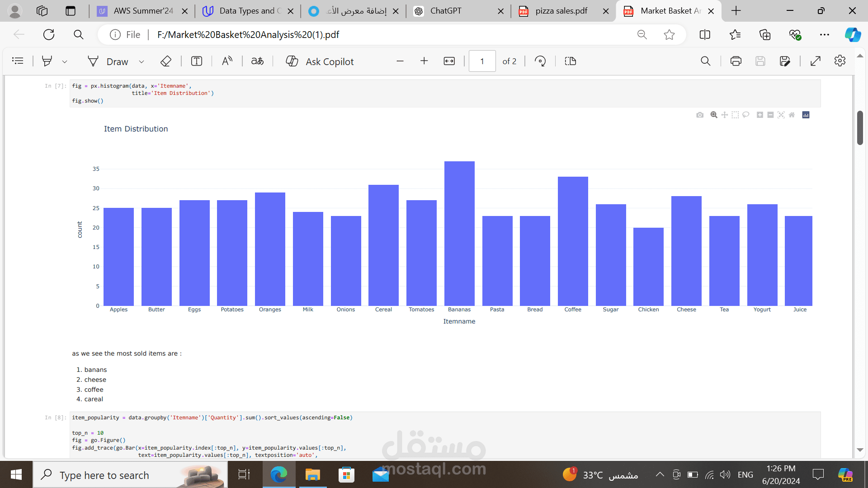Expand the Draw tool options dropdown
The image size is (868, 488).
[x=142, y=61]
